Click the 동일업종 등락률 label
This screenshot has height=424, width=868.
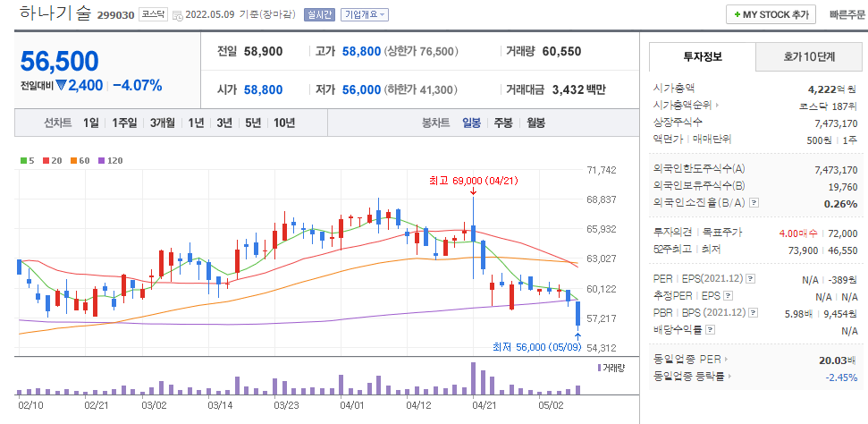(689, 377)
